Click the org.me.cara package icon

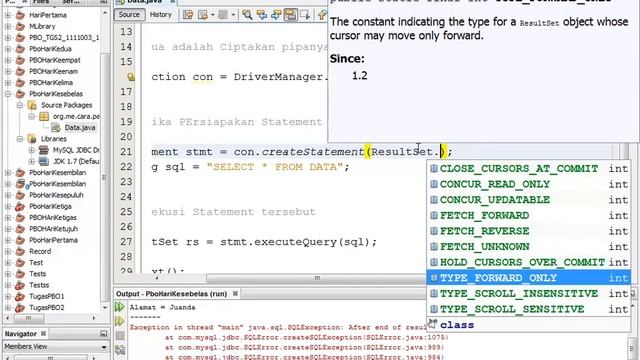[44, 116]
